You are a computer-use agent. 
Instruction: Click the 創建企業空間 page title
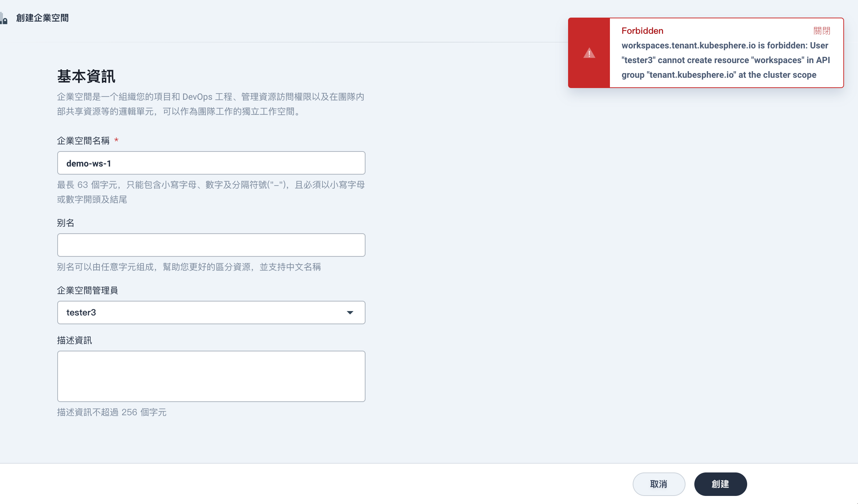(42, 18)
